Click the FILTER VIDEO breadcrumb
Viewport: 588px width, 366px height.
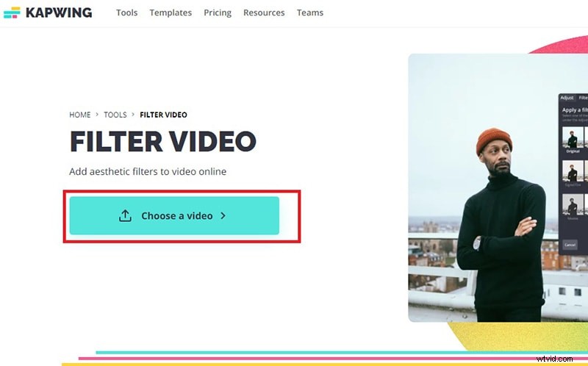tap(163, 115)
